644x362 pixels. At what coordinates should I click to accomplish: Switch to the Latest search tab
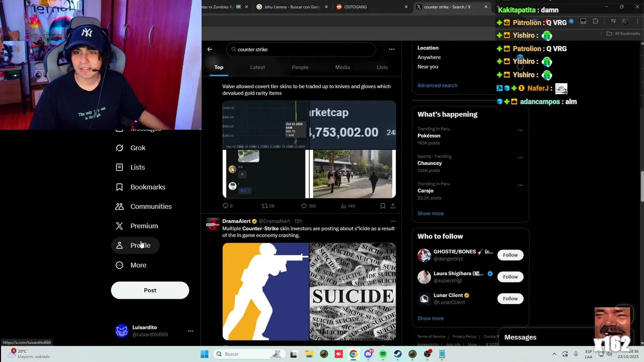pos(258,67)
